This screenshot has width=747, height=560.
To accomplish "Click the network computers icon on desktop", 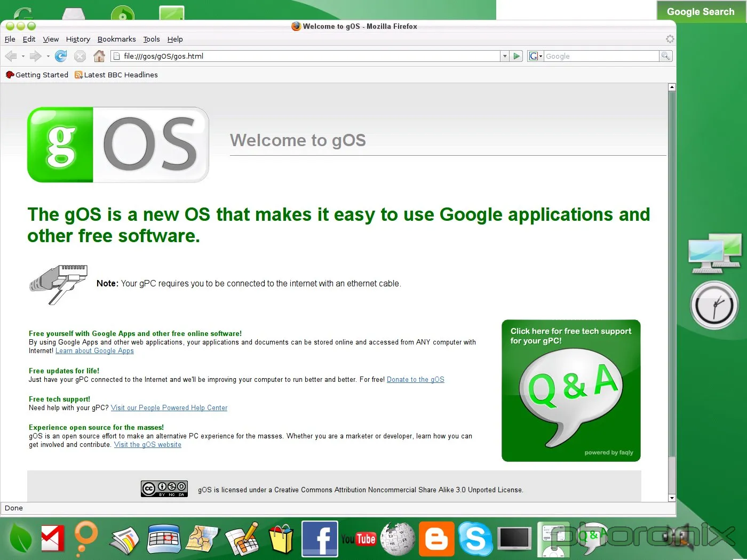I will point(715,253).
